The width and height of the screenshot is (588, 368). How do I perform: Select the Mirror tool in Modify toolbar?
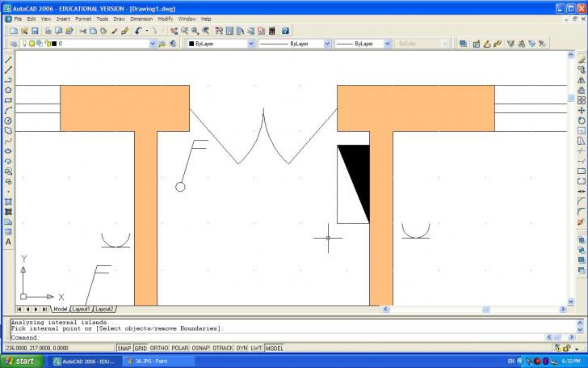582,80
